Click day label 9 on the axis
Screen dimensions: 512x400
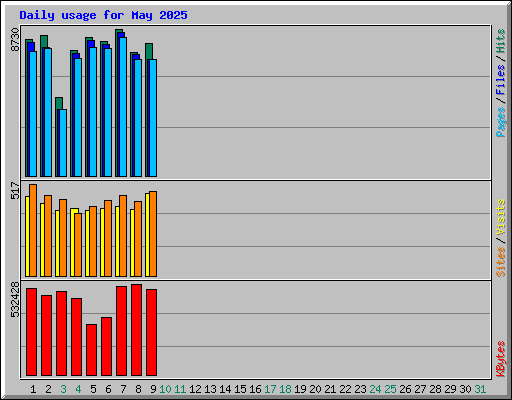153,389
